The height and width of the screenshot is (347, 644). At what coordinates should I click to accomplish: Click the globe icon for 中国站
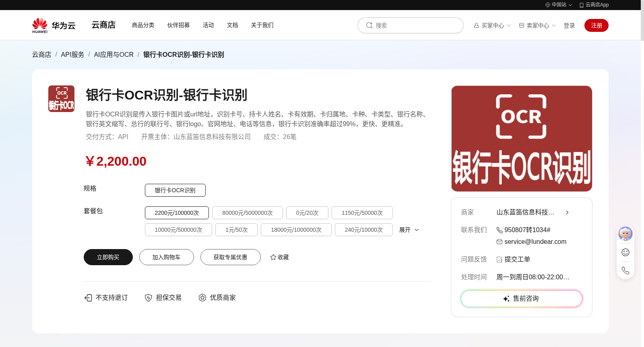[x=547, y=5]
